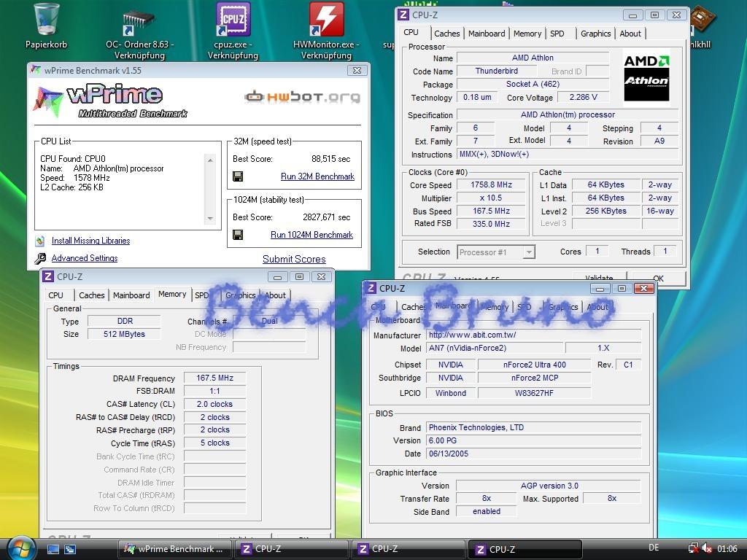Click the muted volume tray icon

click(x=707, y=549)
